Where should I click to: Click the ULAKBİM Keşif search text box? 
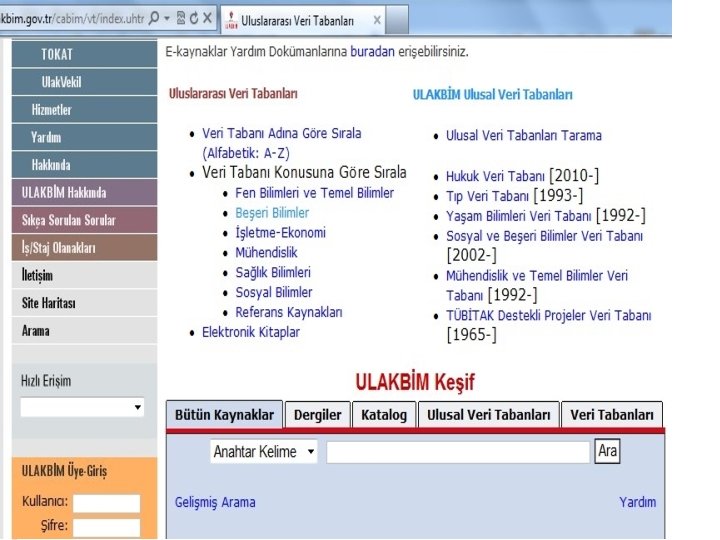pyautogui.click(x=458, y=452)
